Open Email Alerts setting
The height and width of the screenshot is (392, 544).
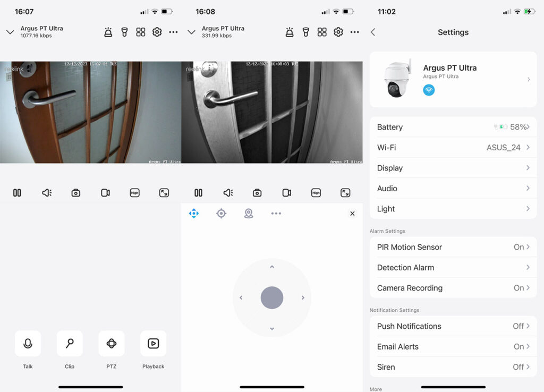454,346
